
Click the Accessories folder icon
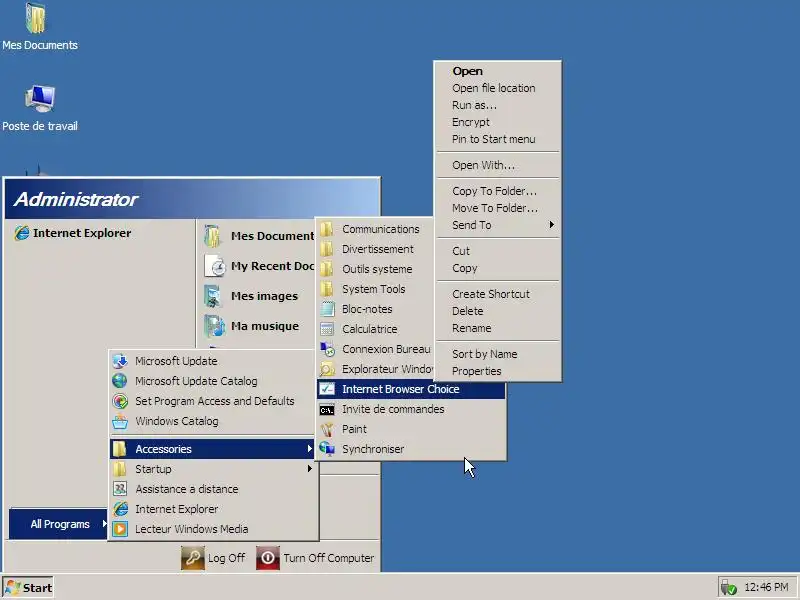[120, 449]
